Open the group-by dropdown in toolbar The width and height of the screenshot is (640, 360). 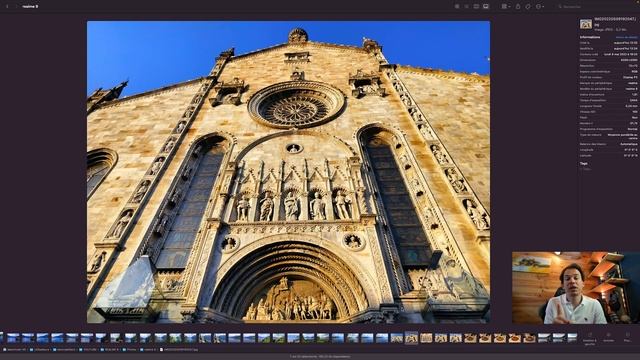point(506,7)
